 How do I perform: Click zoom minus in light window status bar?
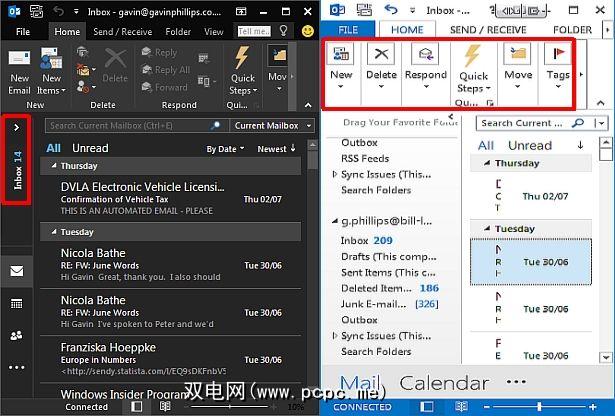(486, 407)
